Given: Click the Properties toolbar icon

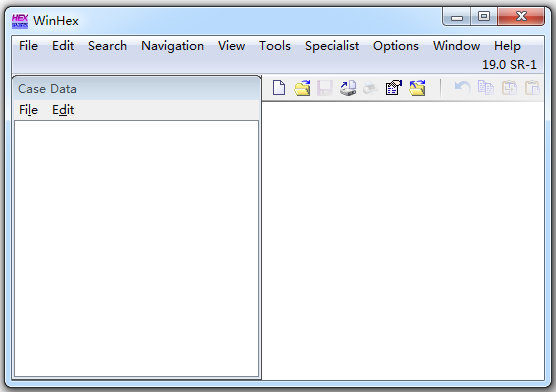Looking at the screenshot, I should click(x=394, y=88).
